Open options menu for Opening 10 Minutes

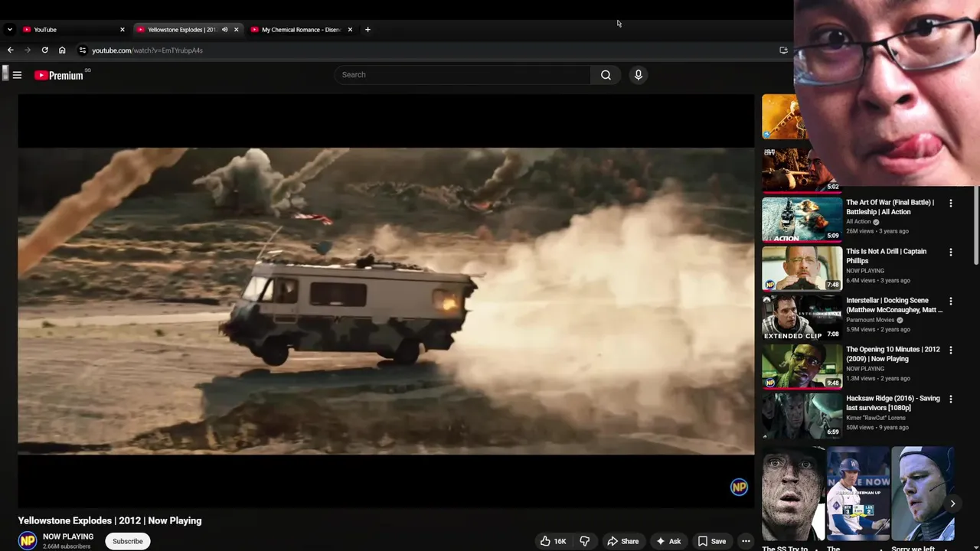pos(951,350)
